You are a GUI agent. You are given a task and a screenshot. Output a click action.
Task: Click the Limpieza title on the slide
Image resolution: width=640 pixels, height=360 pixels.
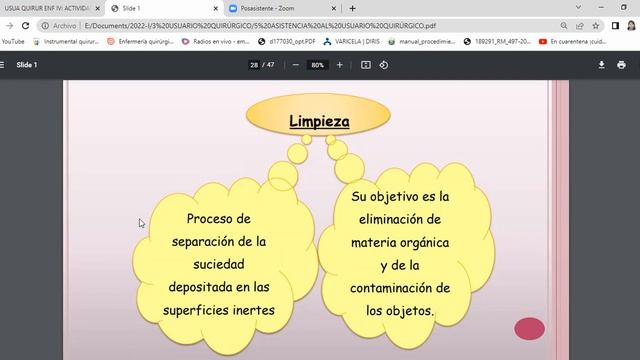[319, 121]
